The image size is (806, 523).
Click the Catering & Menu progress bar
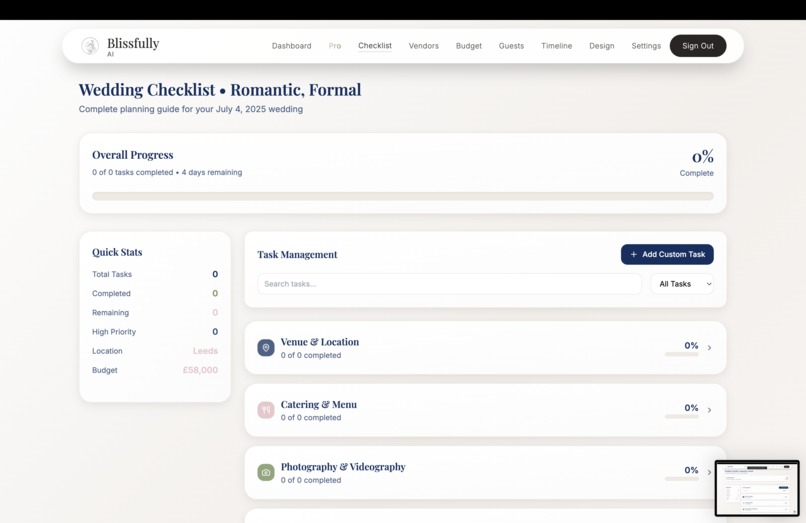coord(682,417)
